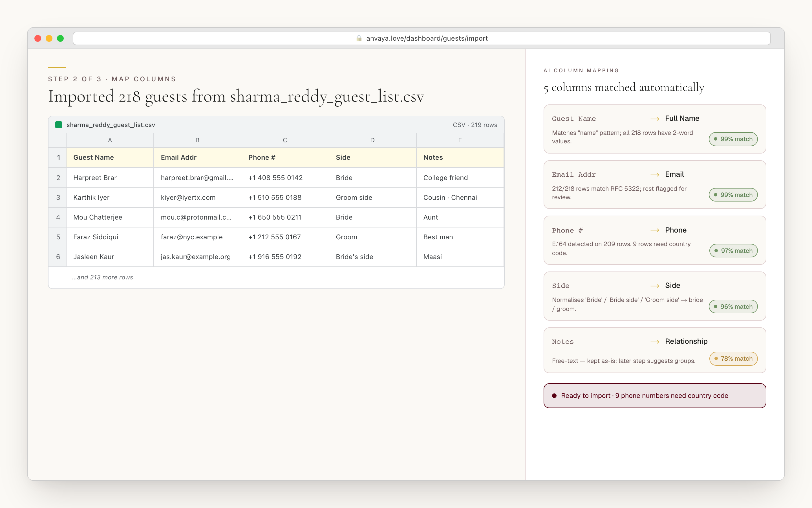Viewport: 812px width, 508px height.
Task: Click the 'Notes' header cell in table
Action: coord(460,157)
